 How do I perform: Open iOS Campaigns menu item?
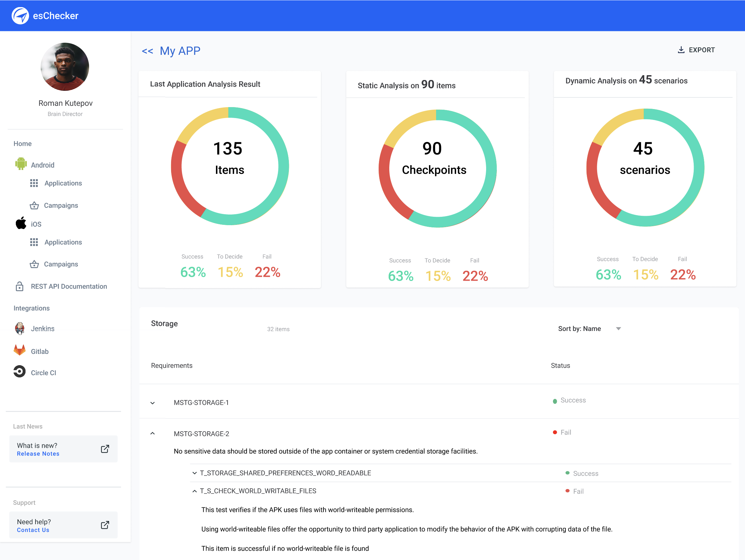(61, 264)
